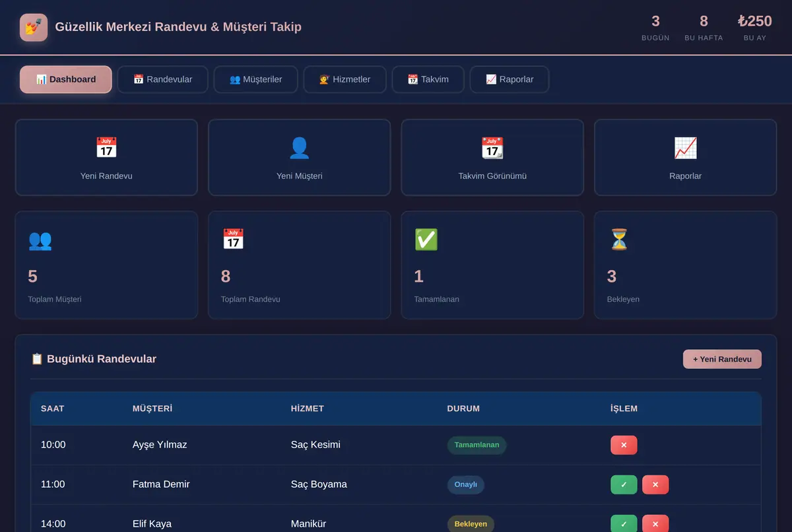The height and width of the screenshot is (532, 792).
Task: Switch to the Raporlar tab
Action: (x=510, y=79)
